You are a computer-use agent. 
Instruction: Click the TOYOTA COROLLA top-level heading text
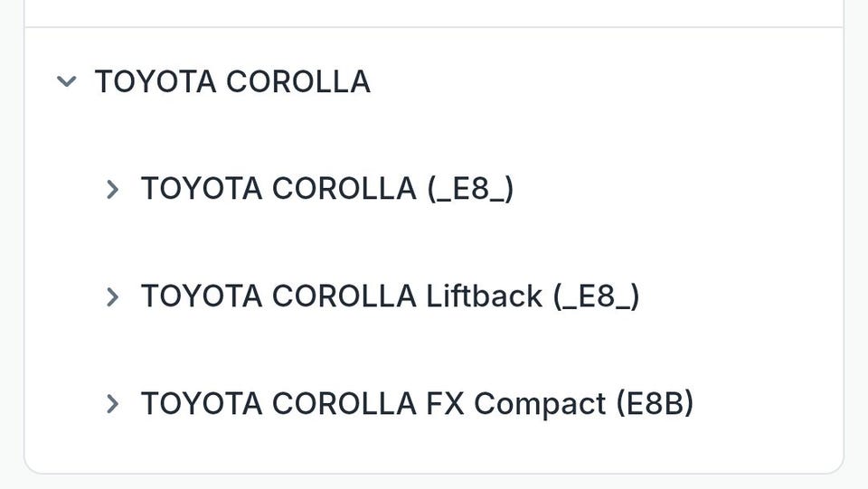point(232,81)
